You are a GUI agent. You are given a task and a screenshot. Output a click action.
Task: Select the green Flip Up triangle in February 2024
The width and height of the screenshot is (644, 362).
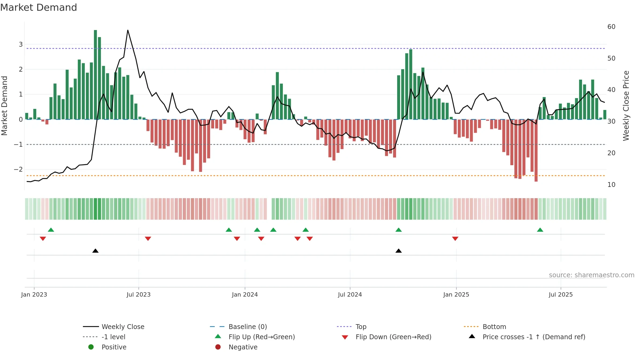tap(273, 230)
